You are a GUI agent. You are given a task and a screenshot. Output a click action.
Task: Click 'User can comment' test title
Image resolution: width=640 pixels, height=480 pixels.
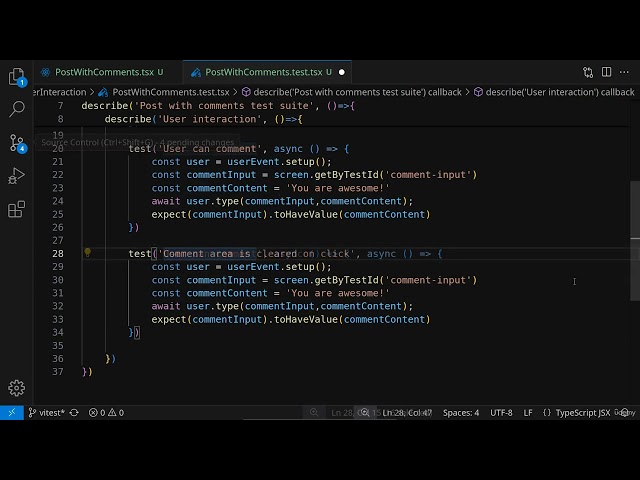209,149
